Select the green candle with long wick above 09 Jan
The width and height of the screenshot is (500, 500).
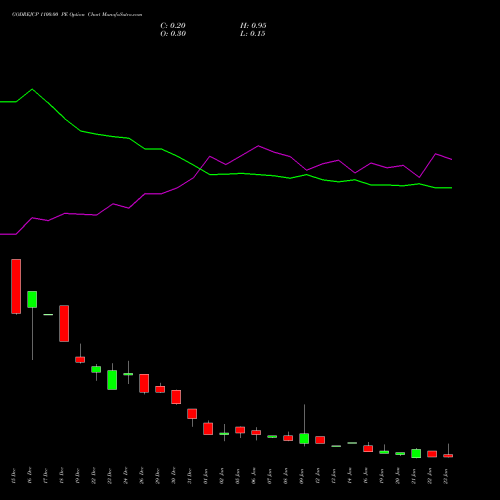coord(304,438)
